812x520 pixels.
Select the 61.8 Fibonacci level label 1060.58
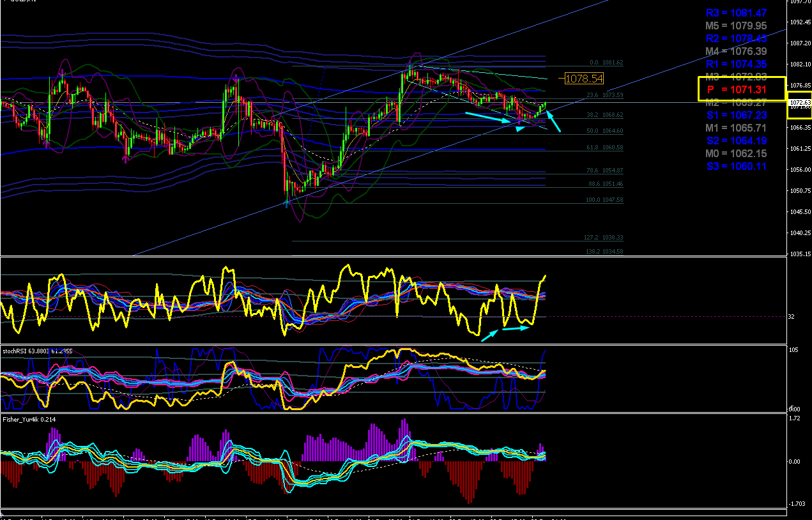coord(604,148)
